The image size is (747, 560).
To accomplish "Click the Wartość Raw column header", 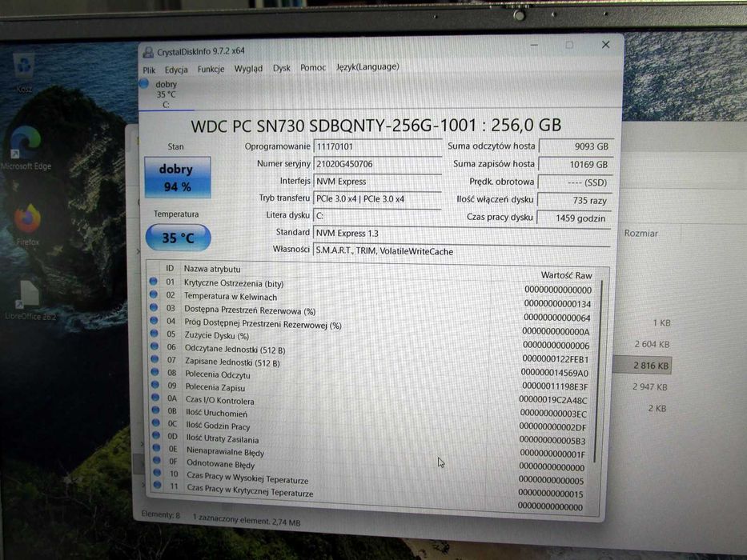I will coord(566,274).
